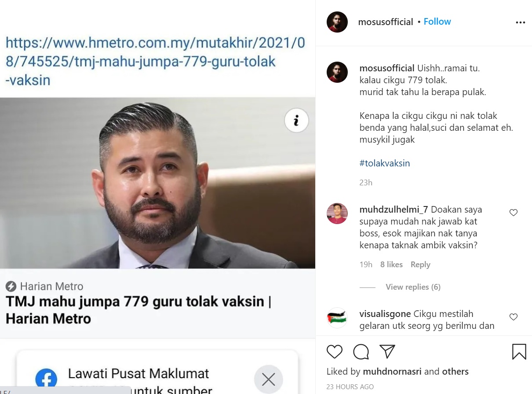532x394 pixels.
Task: Expand View replies (6)
Action: [x=413, y=287]
